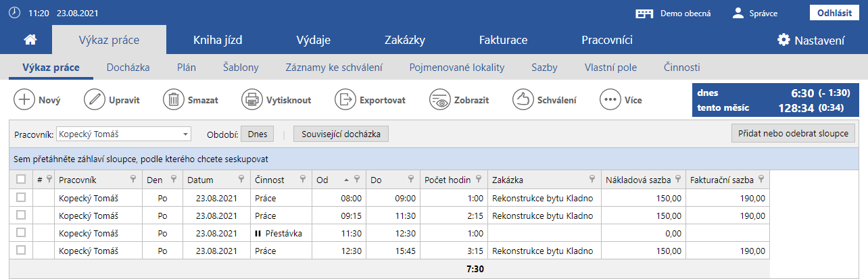Check the row starting at 12:30
868x279 pixels.
pyautogui.click(x=21, y=250)
